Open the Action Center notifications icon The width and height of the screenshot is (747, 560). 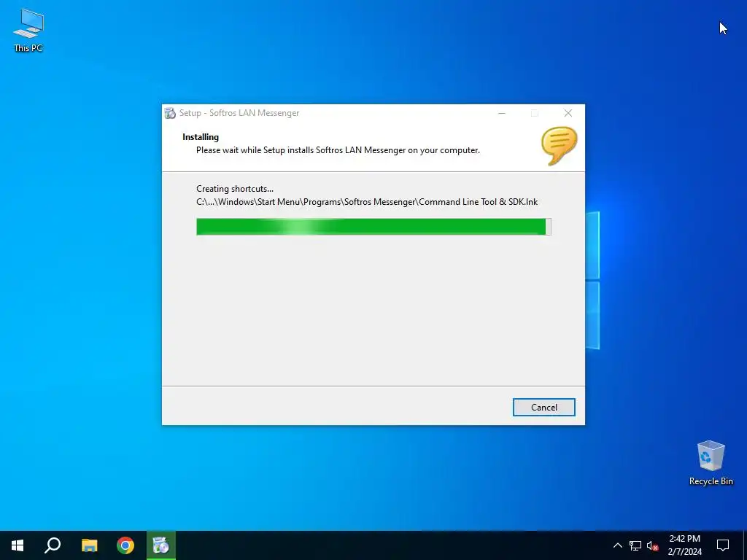pos(723,545)
